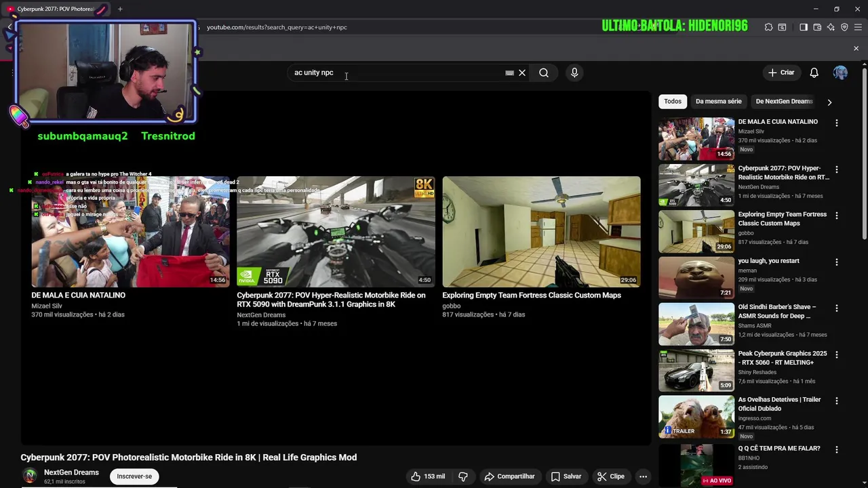Open end screen thumbnail DE MALA E CUIA NATALINO
This screenshot has width=868, height=488.
130,232
